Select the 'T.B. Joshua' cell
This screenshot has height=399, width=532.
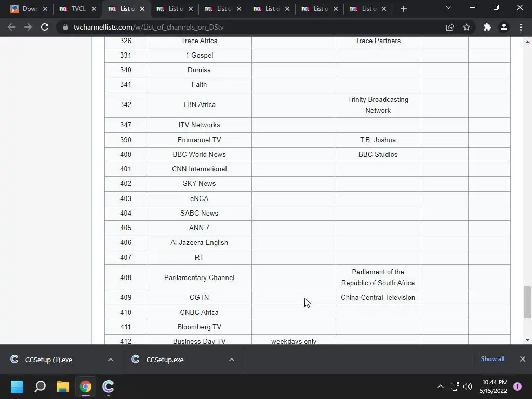378,140
